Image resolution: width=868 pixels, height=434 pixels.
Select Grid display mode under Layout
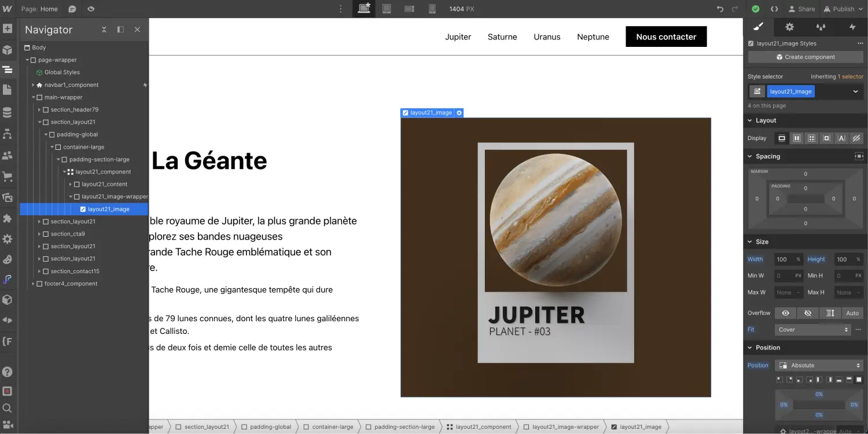coord(811,138)
